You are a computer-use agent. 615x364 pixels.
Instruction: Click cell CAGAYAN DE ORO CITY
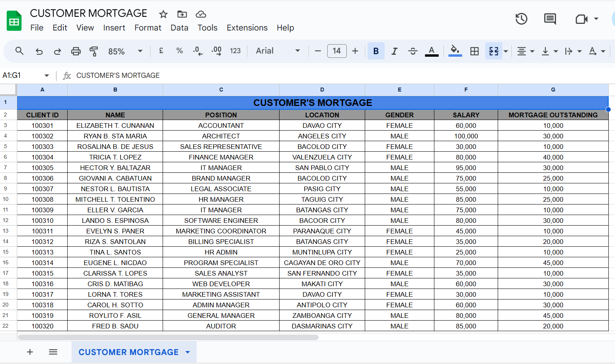click(322, 263)
